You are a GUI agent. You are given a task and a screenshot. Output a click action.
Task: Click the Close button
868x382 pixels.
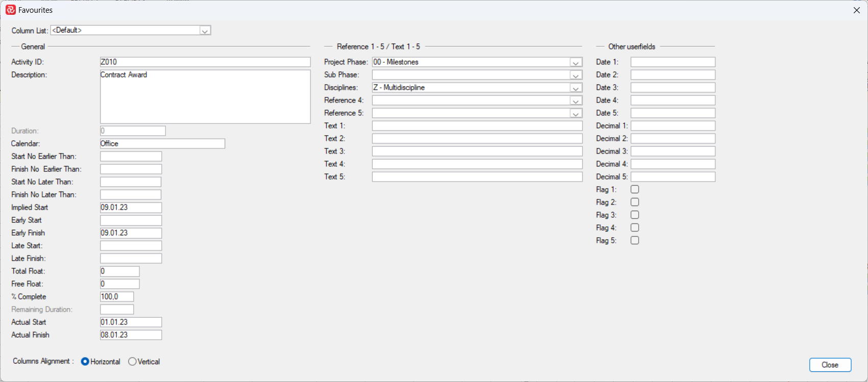[830, 365]
